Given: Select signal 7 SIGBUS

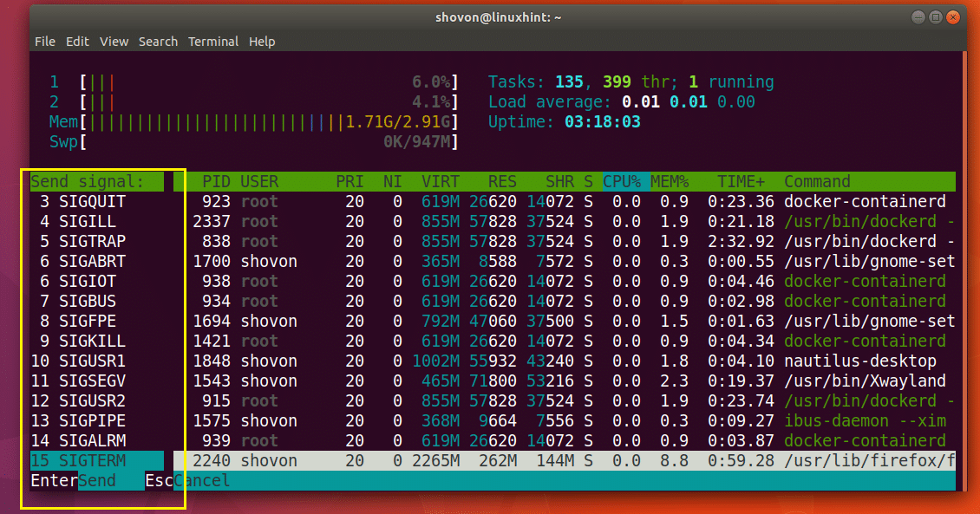Looking at the screenshot, I should pyautogui.click(x=97, y=301).
